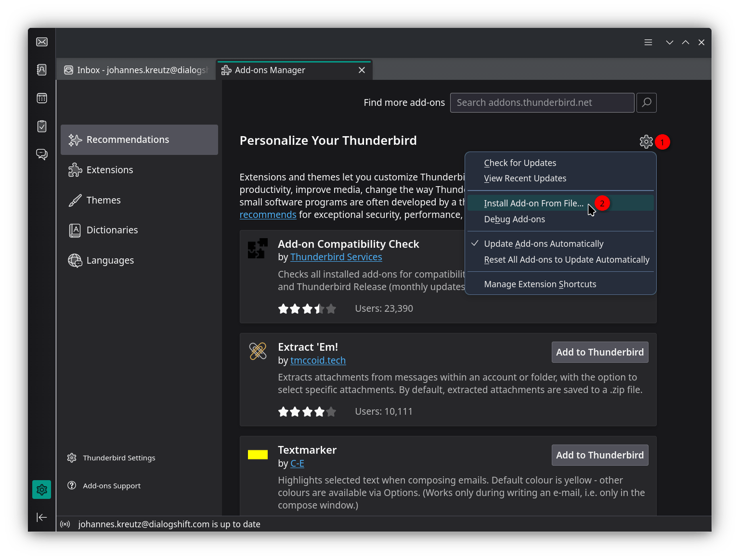Open the Tasks space icon
Viewport: 740px width, 560px height.
pos(42,126)
